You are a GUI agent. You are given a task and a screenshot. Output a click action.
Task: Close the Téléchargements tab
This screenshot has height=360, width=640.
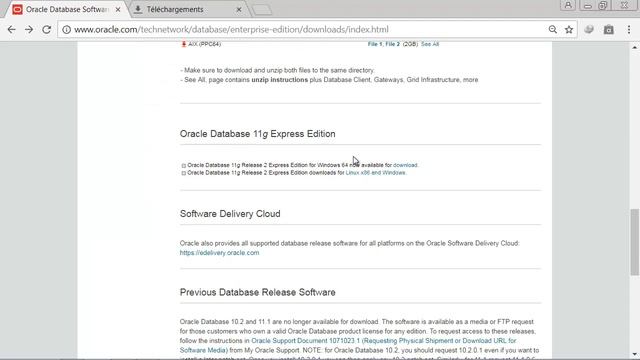239,9
